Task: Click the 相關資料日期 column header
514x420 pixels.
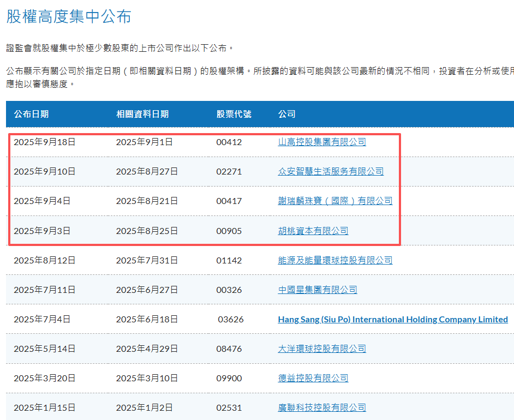Action: tap(142, 114)
